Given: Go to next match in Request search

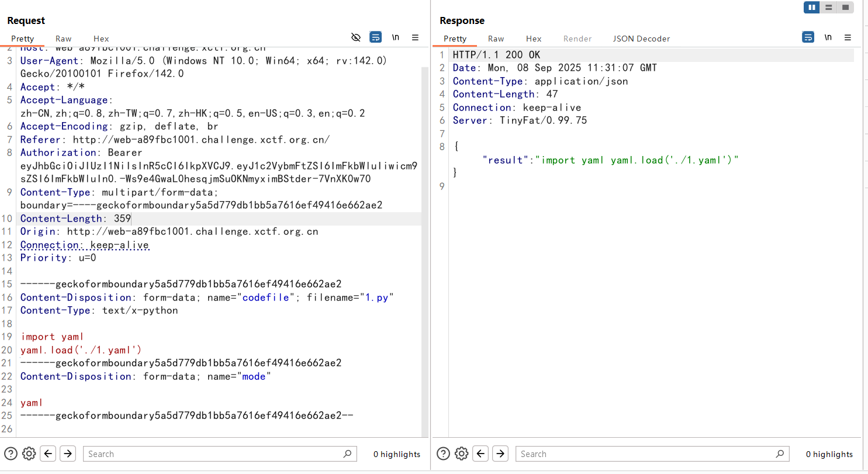Looking at the screenshot, I should click(x=68, y=454).
